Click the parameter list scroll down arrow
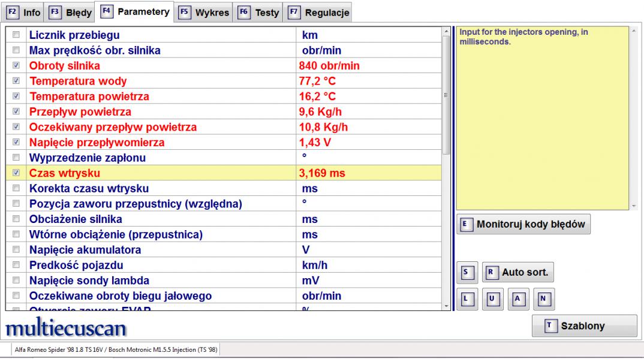 click(447, 306)
